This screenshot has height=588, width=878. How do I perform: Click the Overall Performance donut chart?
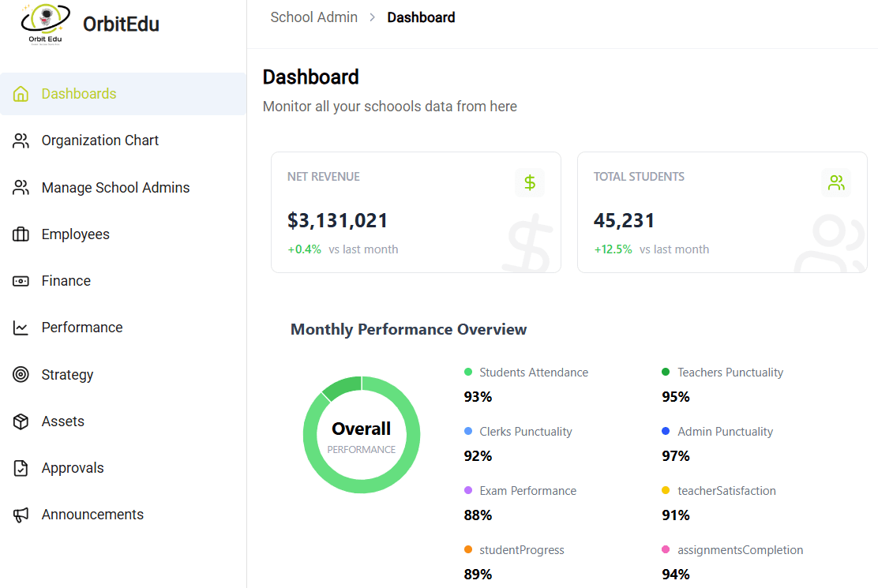tap(362, 435)
